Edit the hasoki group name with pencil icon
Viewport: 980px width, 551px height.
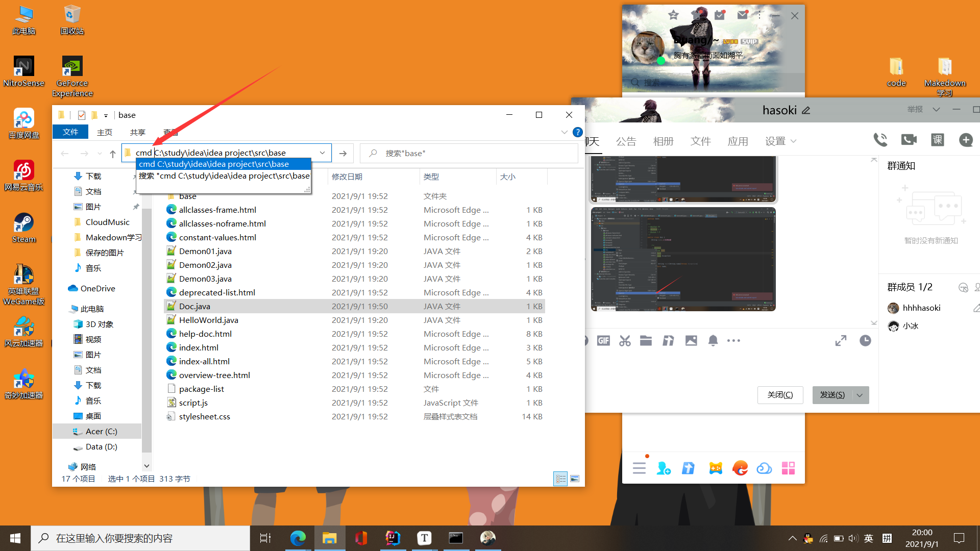pyautogui.click(x=806, y=110)
